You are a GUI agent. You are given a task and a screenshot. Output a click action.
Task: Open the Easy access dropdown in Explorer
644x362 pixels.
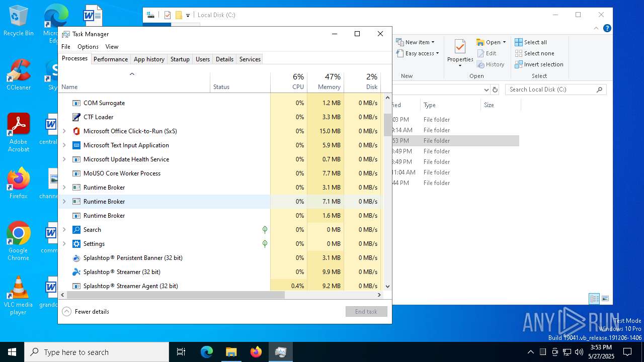[x=418, y=53]
